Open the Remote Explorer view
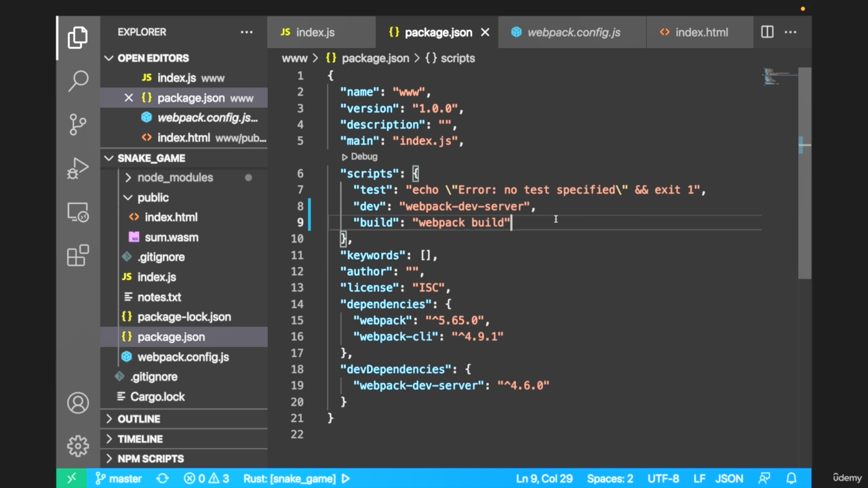The height and width of the screenshot is (488, 868). pos(78,212)
